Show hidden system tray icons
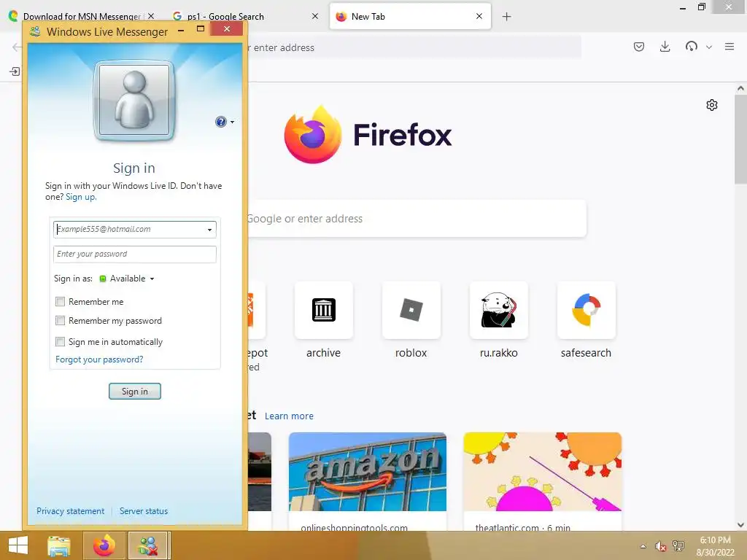747x560 pixels. 643,546
